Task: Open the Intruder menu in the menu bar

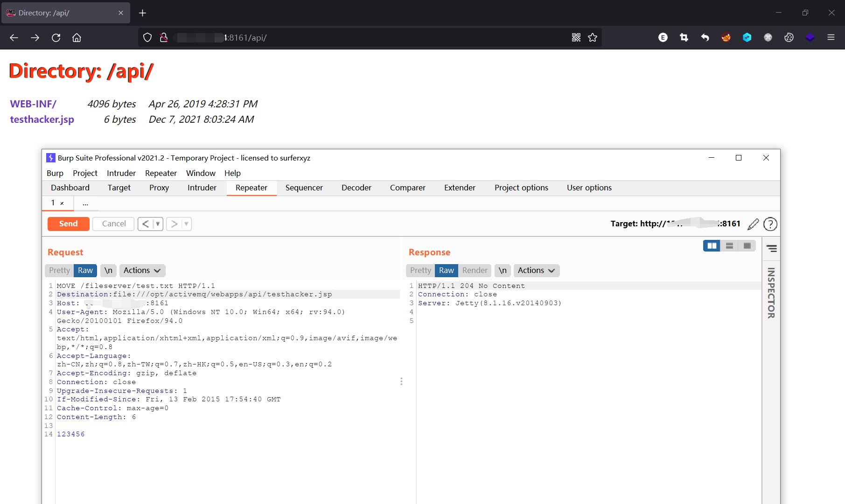Action: coord(121,173)
